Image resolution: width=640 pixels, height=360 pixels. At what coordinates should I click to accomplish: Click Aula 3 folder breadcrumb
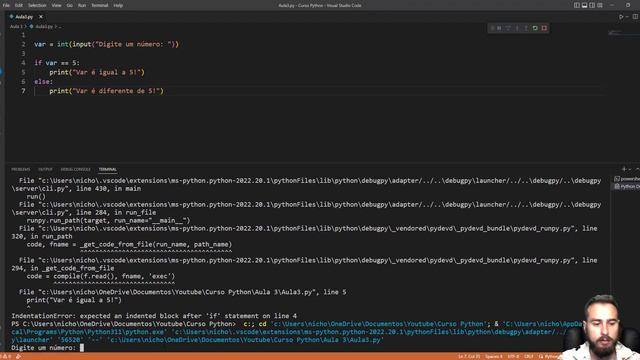pyautogui.click(x=16, y=27)
